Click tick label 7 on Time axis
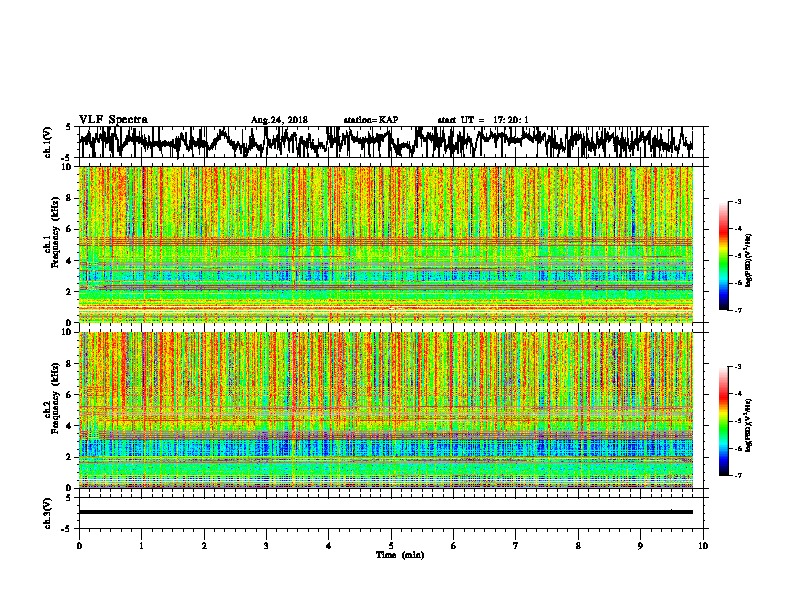 [516, 546]
